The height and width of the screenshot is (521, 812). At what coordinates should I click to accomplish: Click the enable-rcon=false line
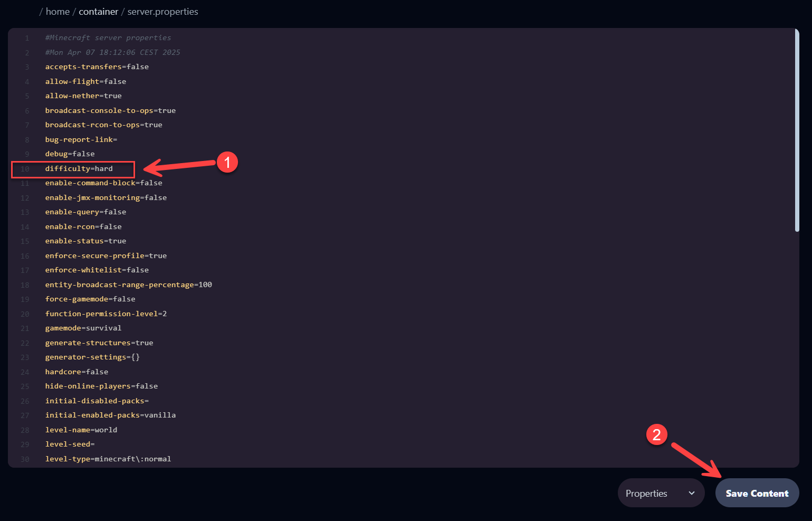83,226
